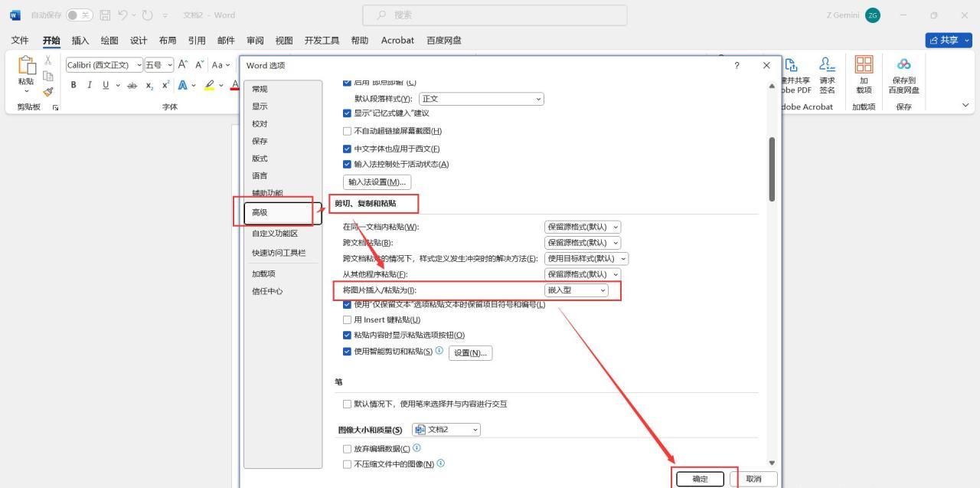Check pen default interaction option
The image size is (980, 488).
[x=347, y=404]
